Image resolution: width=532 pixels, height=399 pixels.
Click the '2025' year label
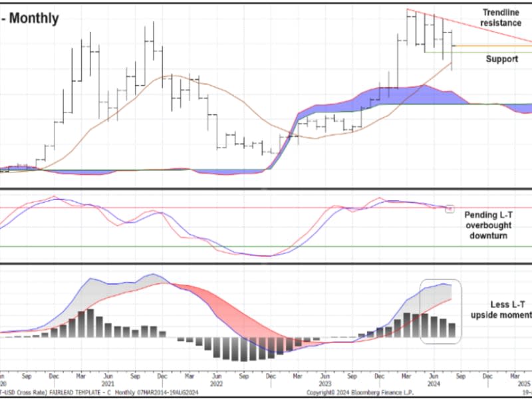[x=524, y=384]
